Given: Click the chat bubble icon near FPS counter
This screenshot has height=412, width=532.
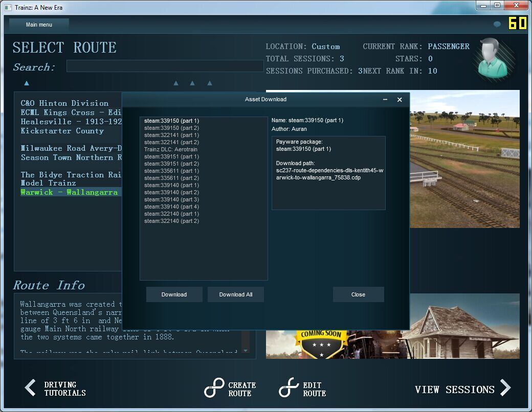Looking at the screenshot, I should pyautogui.click(x=497, y=25).
